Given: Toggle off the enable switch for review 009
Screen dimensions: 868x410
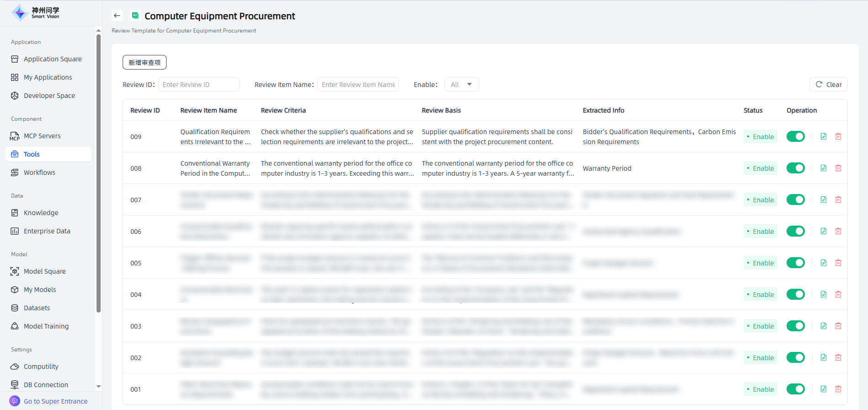Looking at the screenshot, I should pos(795,136).
